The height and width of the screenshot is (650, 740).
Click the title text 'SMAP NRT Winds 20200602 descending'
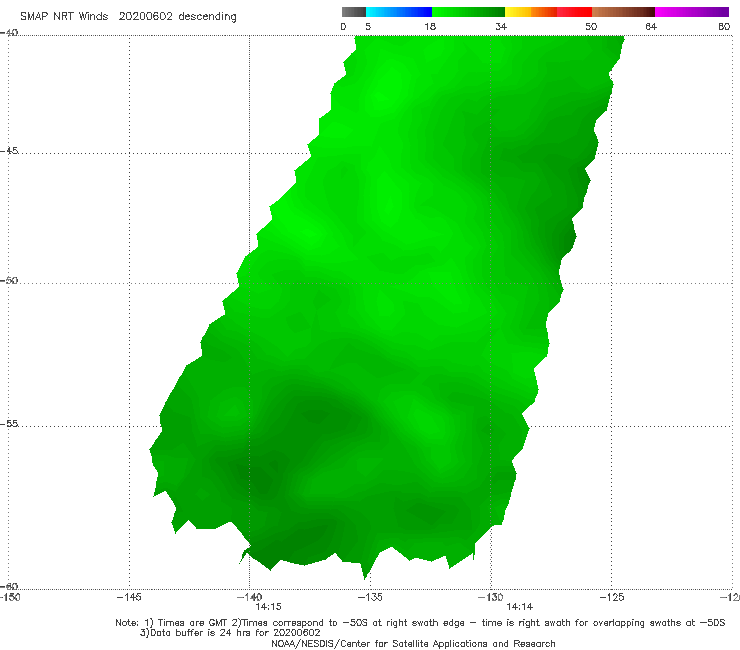tap(128, 17)
